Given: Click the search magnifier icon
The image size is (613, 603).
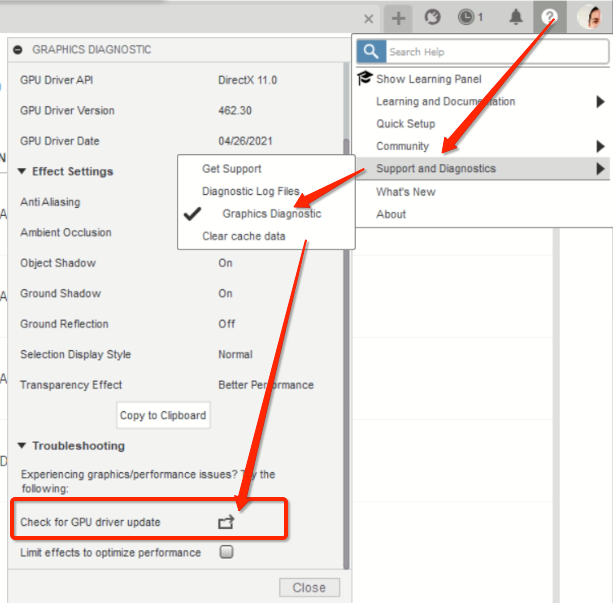Looking at the screenshot, I should pyautogui.click(x=371, y=51).
